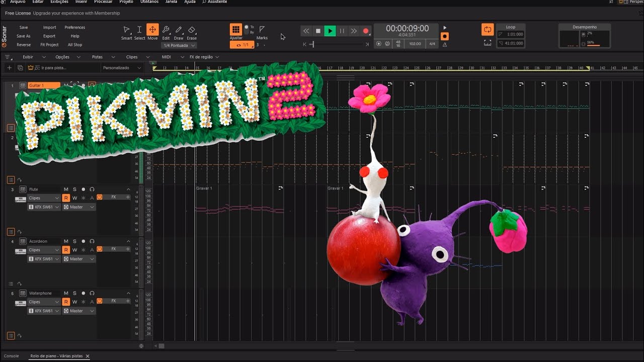Open the Ajuda menu
644x362 pixels.
(x=190, y=2)
